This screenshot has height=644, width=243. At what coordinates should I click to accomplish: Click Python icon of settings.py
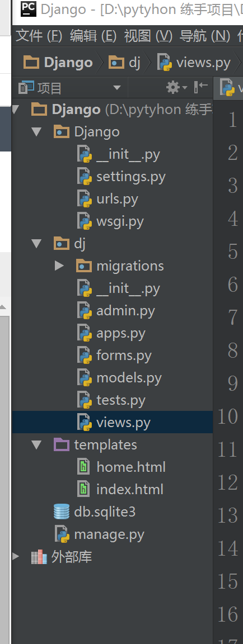click(85, 177)
